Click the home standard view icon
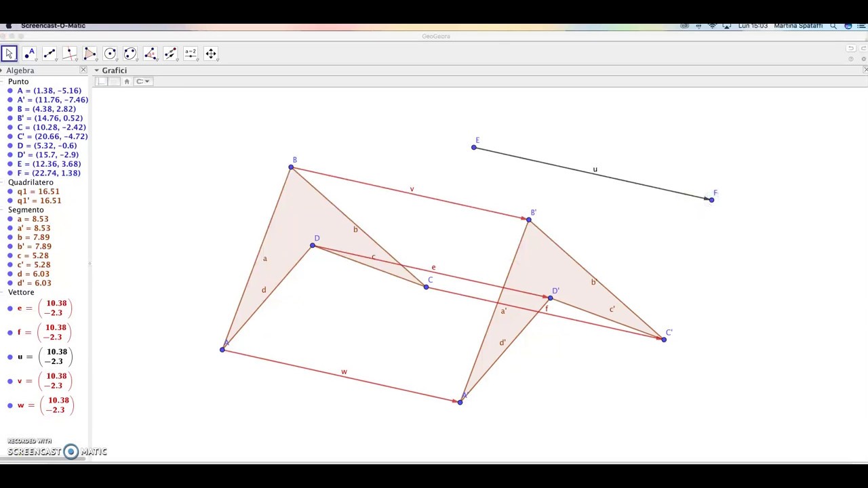 (127, 81)
